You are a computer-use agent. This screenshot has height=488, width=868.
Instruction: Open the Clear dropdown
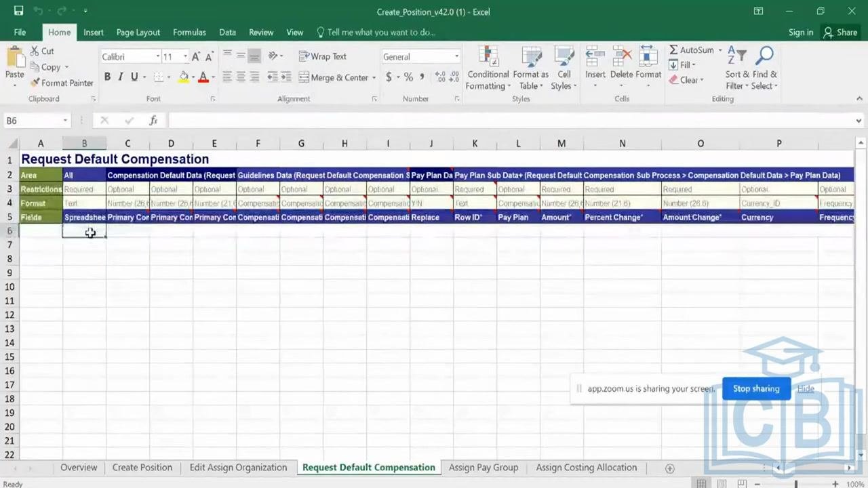click(686, 80)
